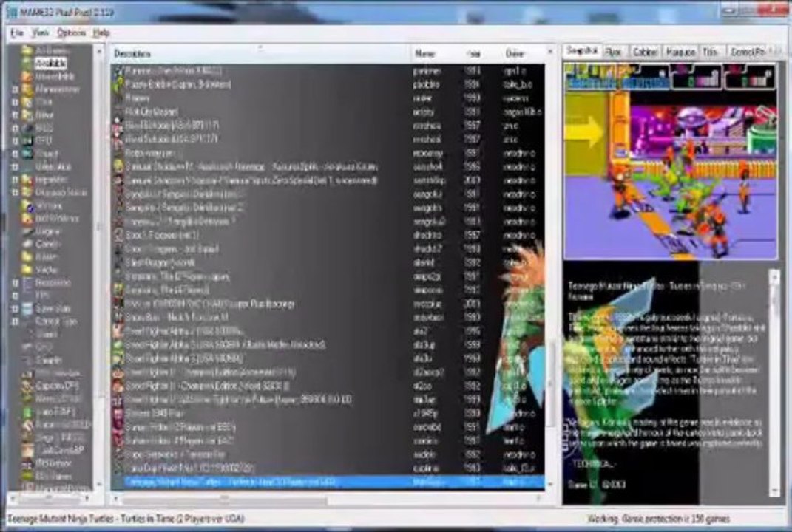Expand the CPU tree node
Image resolution: width=792 pixels, height=532 pixels.
click(15, 140)
